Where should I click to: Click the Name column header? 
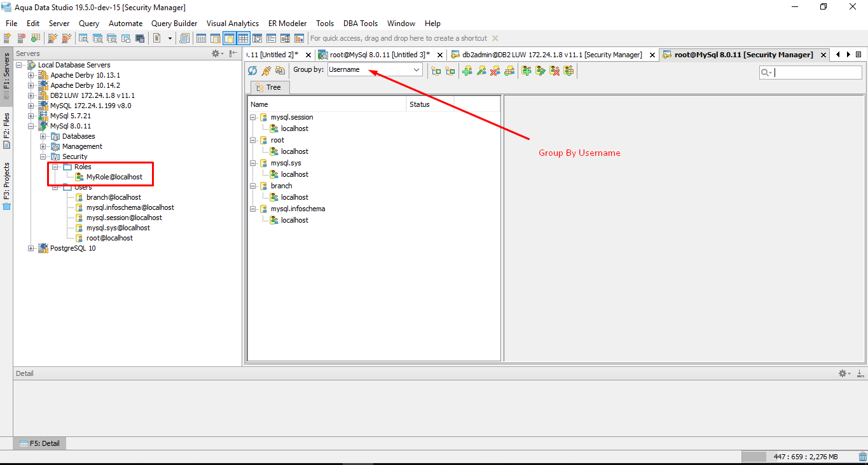click(x=327, y=104)
